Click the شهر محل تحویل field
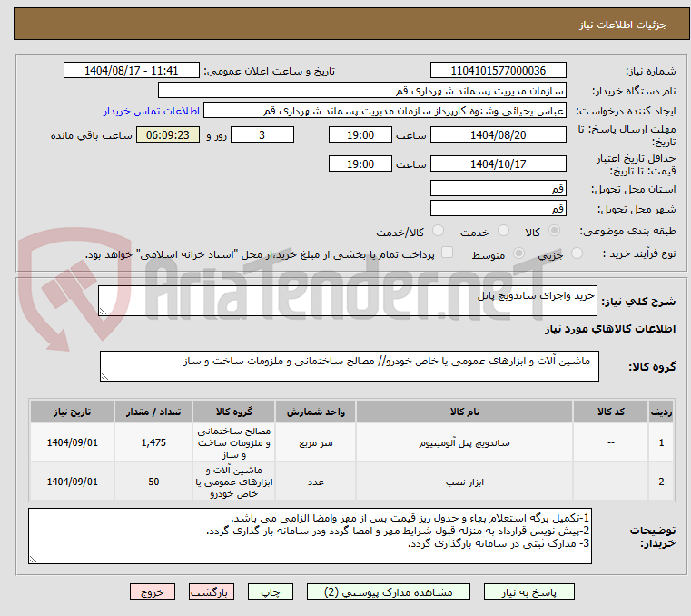The image size is (691, 616). (x=498, y=208)
